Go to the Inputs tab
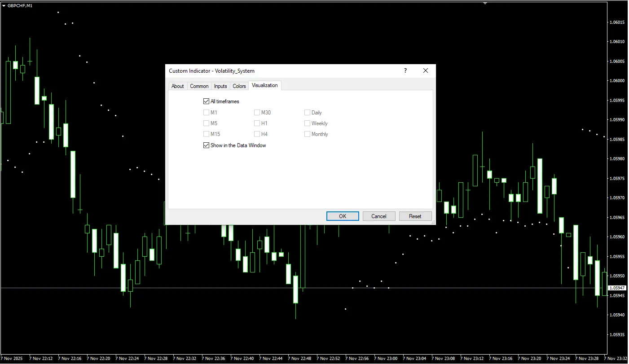This screenshot has height=364, width=629. click(220, 86)
